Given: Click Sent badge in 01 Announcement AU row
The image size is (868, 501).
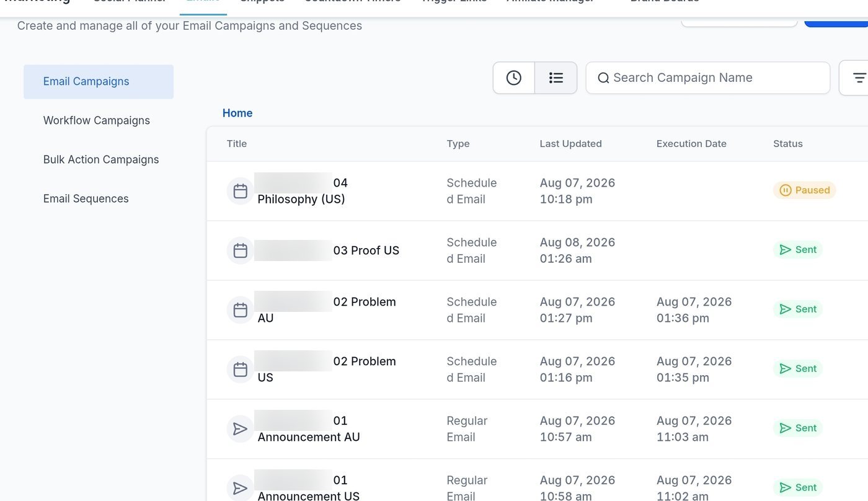Looking at the screenshot, I should (798, 428).
